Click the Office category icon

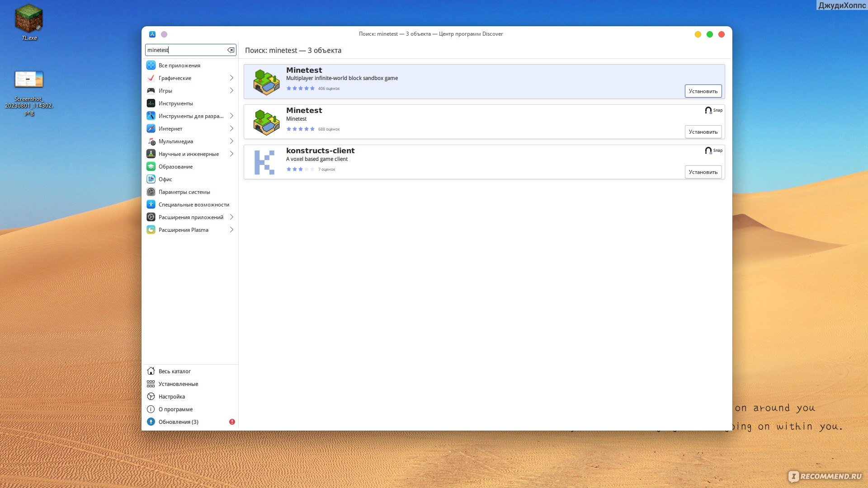tap(151, 179)
